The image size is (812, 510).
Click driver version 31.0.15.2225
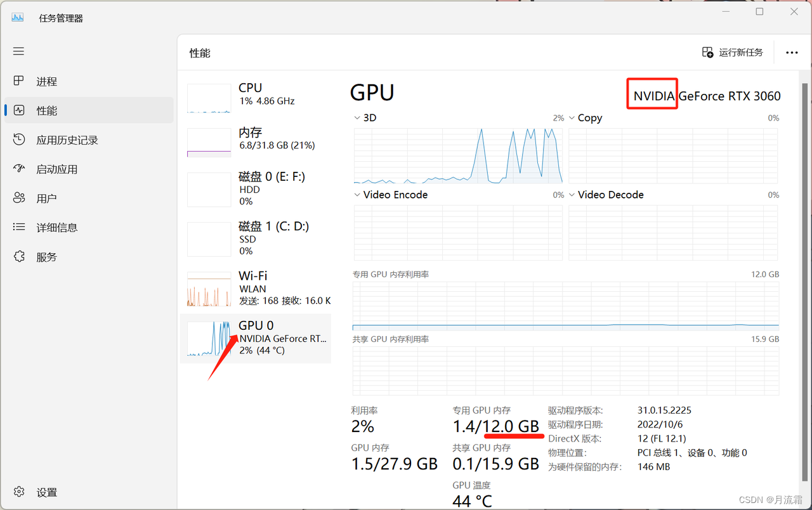664,410
